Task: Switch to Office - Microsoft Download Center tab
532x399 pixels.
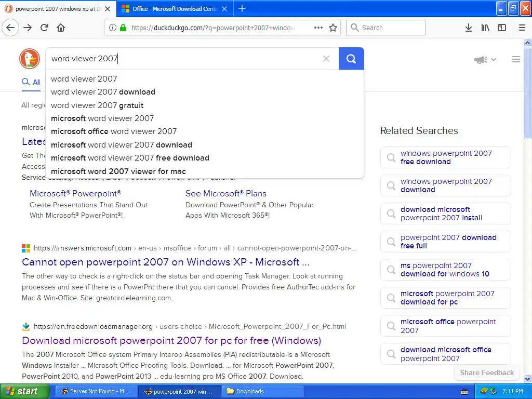Action: (x=175, y=9)
